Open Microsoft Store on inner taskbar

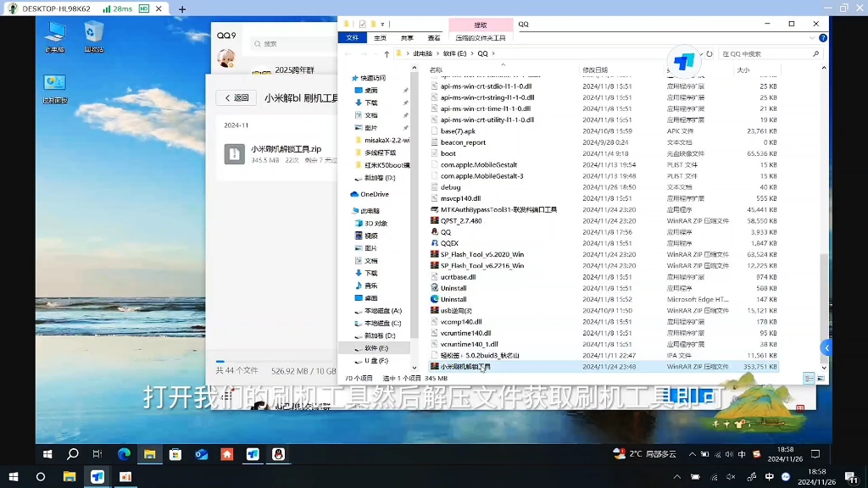pos(175,454)
